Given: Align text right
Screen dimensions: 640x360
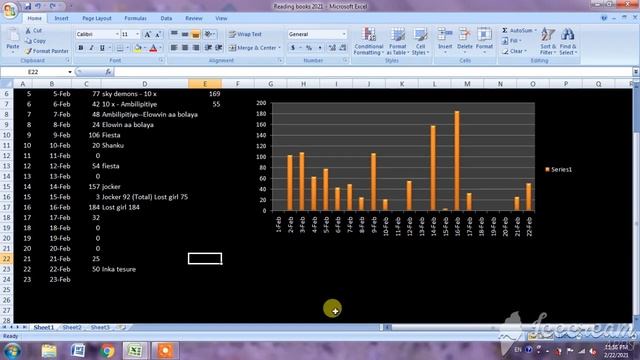Looking at the screenshot, I should point(196,48).
